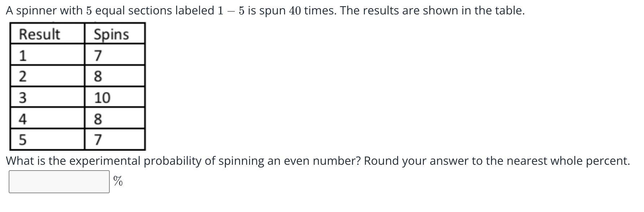Click the Spins value for result 4
The width and height of the screenshot is (644, 212).
click(115, 118)
